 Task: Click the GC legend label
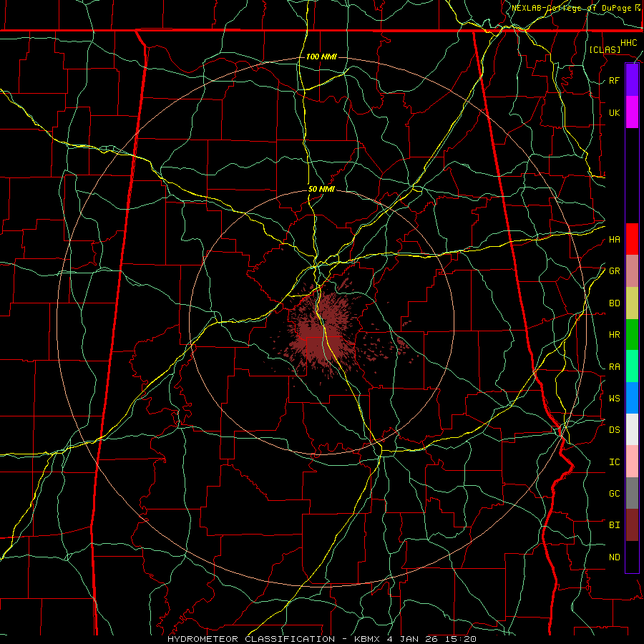(x=614, y=494)
